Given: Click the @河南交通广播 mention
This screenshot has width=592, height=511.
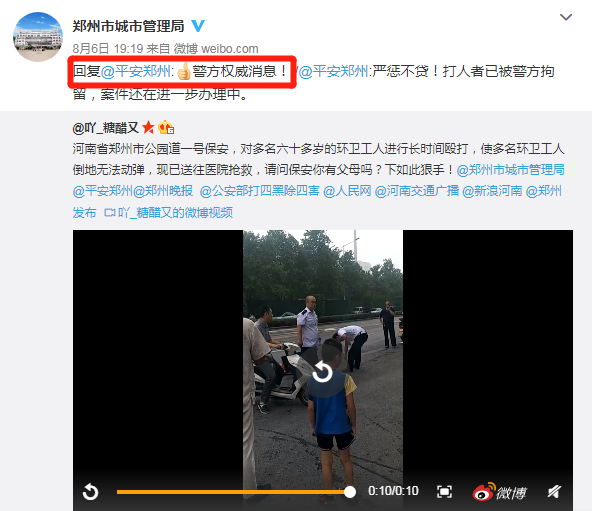Looking at the screenshot, I should 417,191.
